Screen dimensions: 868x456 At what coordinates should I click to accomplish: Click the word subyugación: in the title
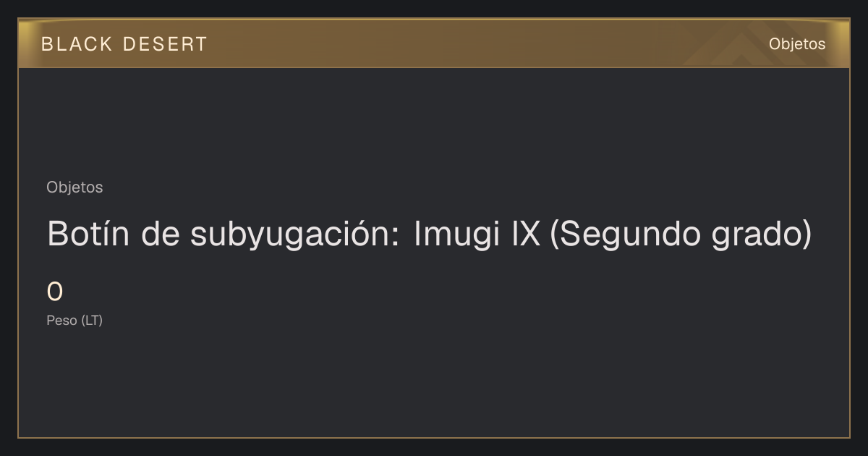(295, 235)
